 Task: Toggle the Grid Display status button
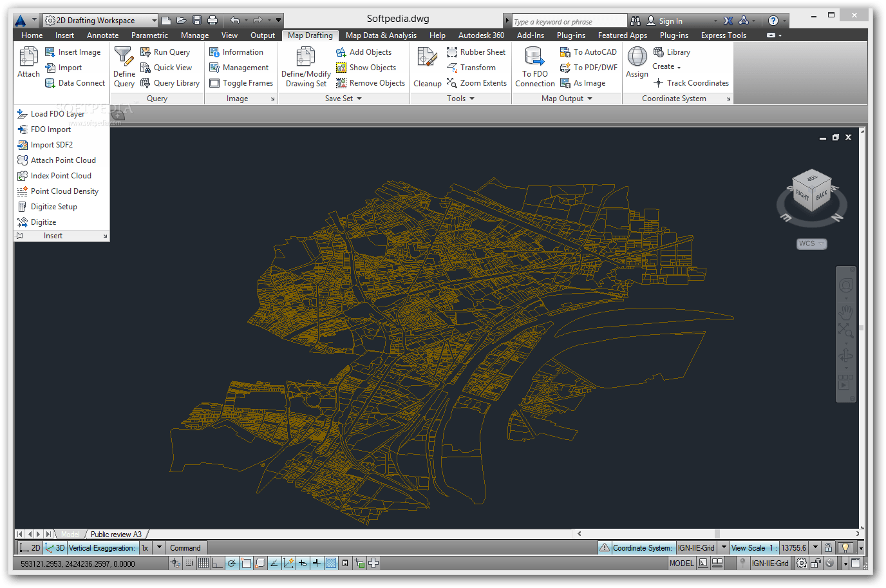point(203,564)
